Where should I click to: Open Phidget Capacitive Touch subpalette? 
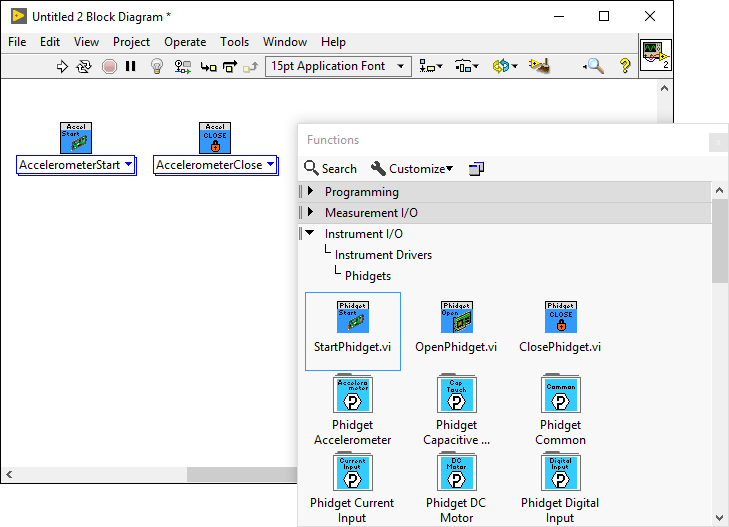click(456, 410)
